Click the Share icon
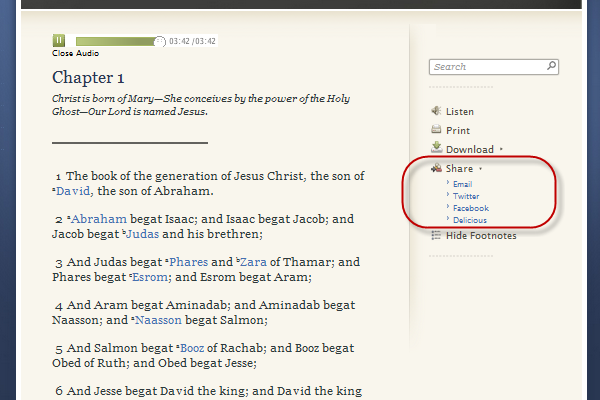This screenshot has height=400, width=600. click(436, 169)
